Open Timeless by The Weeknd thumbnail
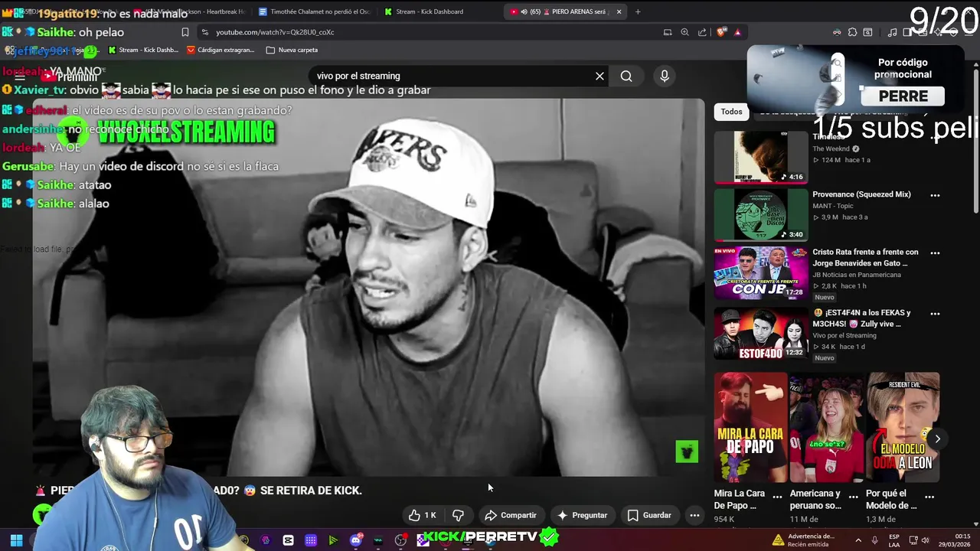Image resolution: width=980 pixels, height=551 pixels. pos(761,157)
